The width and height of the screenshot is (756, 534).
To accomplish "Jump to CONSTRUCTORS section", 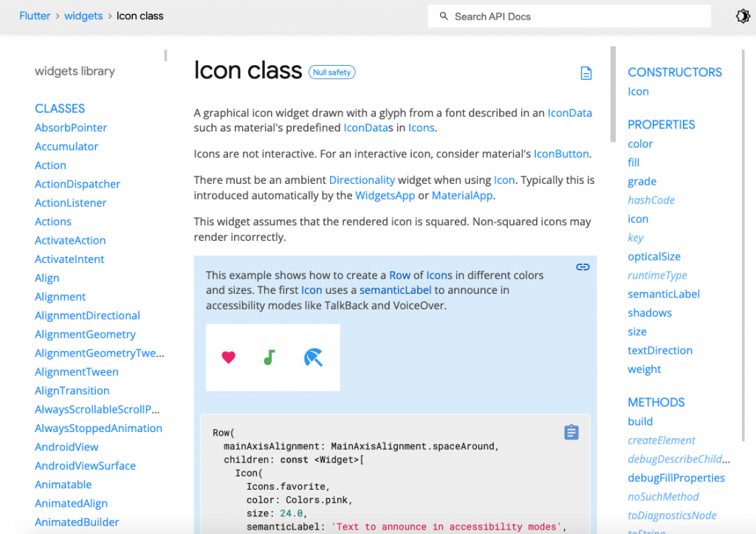I will 675,72.
